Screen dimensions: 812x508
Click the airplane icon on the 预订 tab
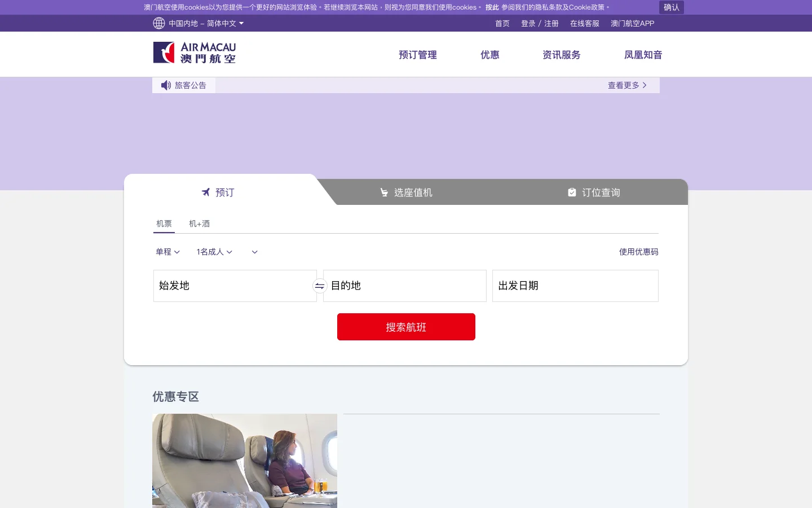tap(206, 192)
